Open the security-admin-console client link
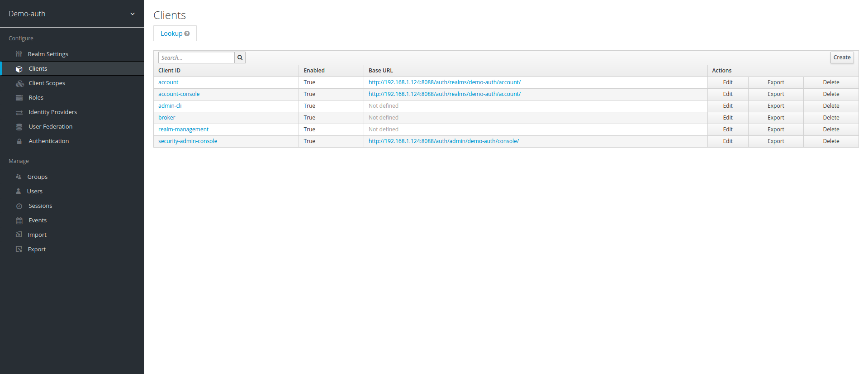 click(x=188, y=141)
